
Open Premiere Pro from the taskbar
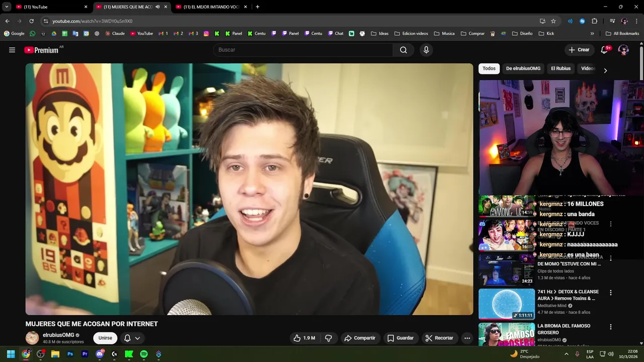coord(85,354)
